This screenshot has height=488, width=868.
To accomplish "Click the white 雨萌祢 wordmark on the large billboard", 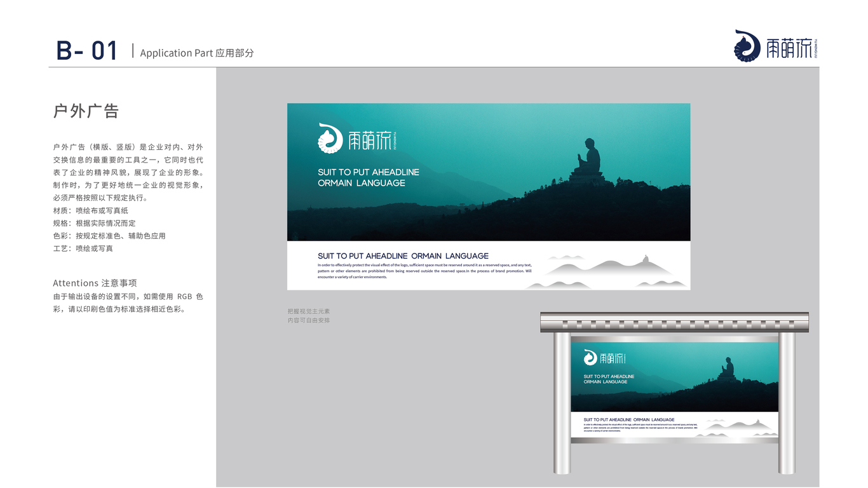I will click(x=370, y=140).
